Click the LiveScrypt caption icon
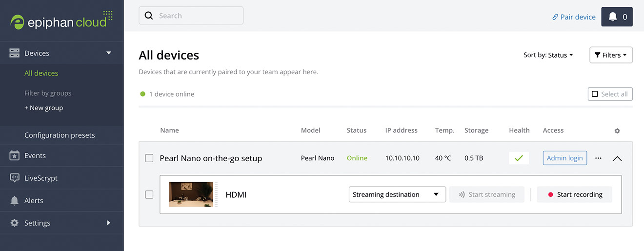Screen dimensions: 644x251 15,178
